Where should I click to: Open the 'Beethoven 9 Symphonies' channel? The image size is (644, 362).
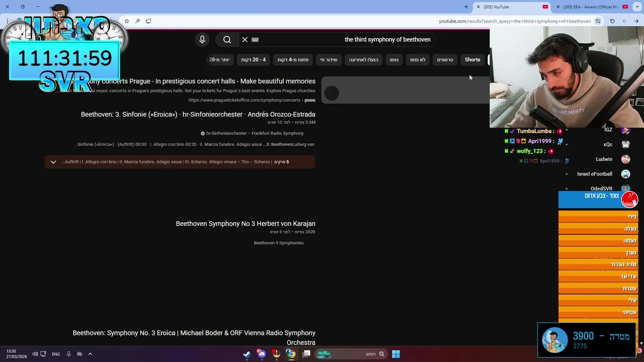coord(279,243)
